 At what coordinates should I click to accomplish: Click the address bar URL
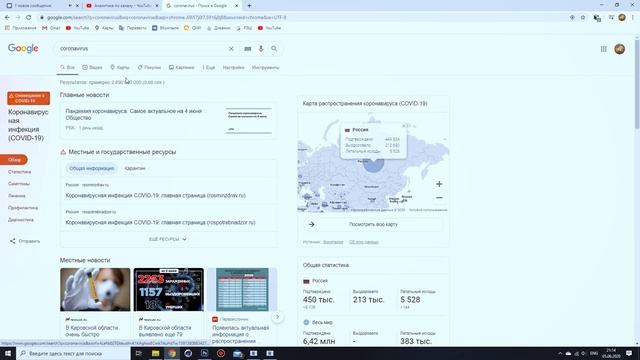click(167, 18)
